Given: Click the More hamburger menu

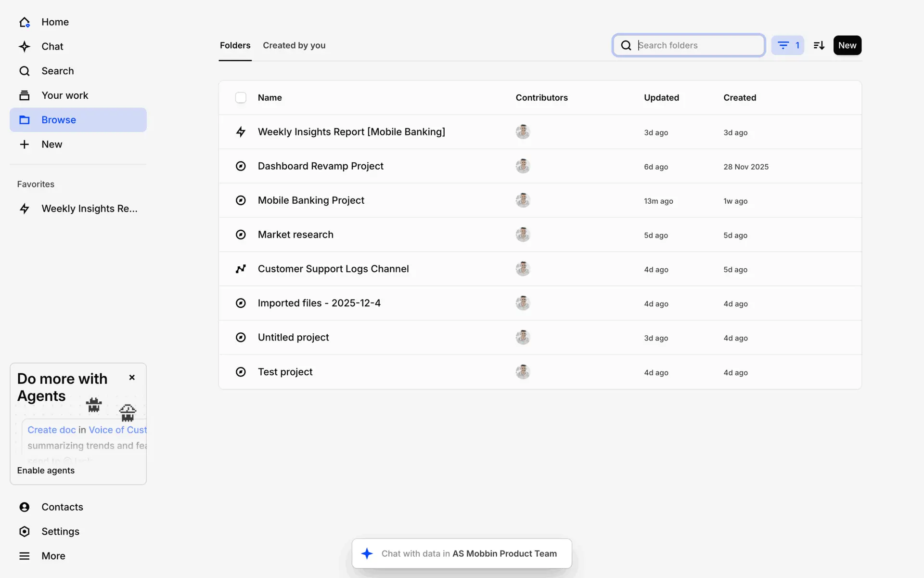Looking at the screenshot, I should pos(25,556).
